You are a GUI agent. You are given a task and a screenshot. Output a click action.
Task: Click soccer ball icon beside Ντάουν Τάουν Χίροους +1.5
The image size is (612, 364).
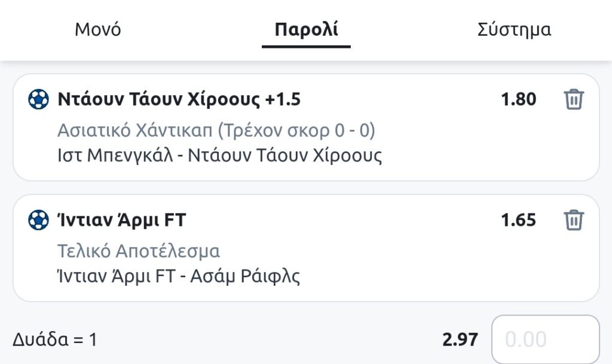click(x=39, y=99)
